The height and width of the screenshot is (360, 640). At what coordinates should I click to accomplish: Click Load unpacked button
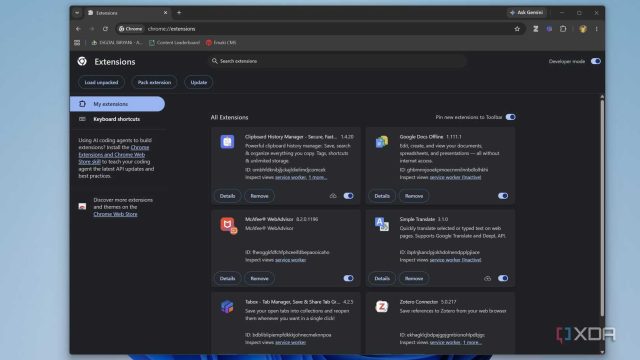pos(101,82)
